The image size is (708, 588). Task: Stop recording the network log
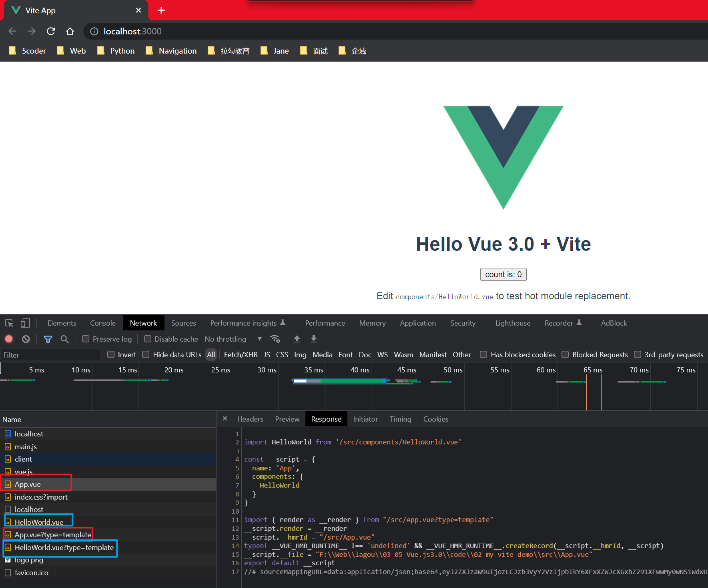tap(9, 339)
